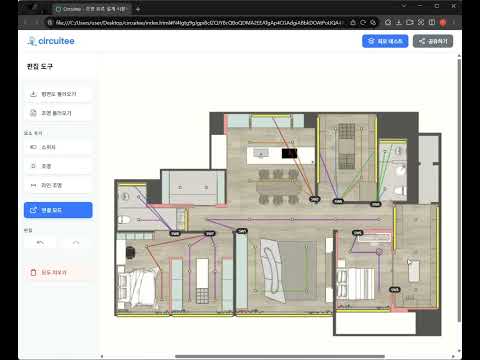Toggle the blue 연결 모드 (connect mode) button
This screenshot has height=360, width=480.
pyautogui.click(x=58, y=210)
